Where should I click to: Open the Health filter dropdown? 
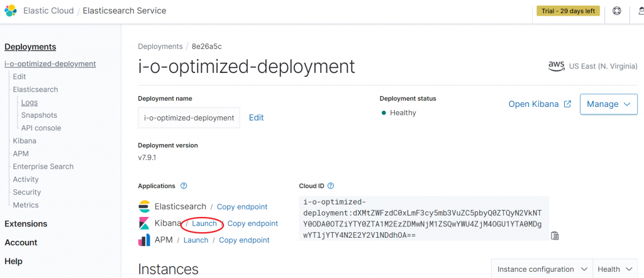pyautogui.click(x=615, y=269)
